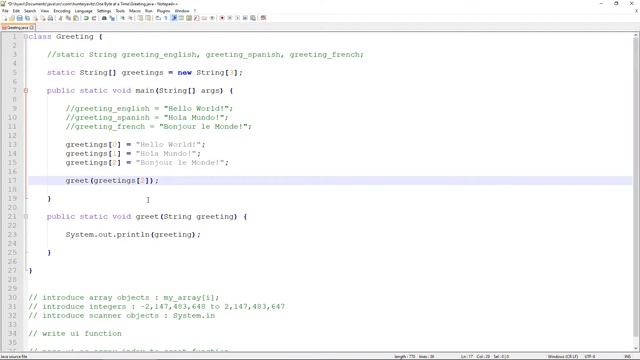Show the Document Map panel

(x=189, y=18)
